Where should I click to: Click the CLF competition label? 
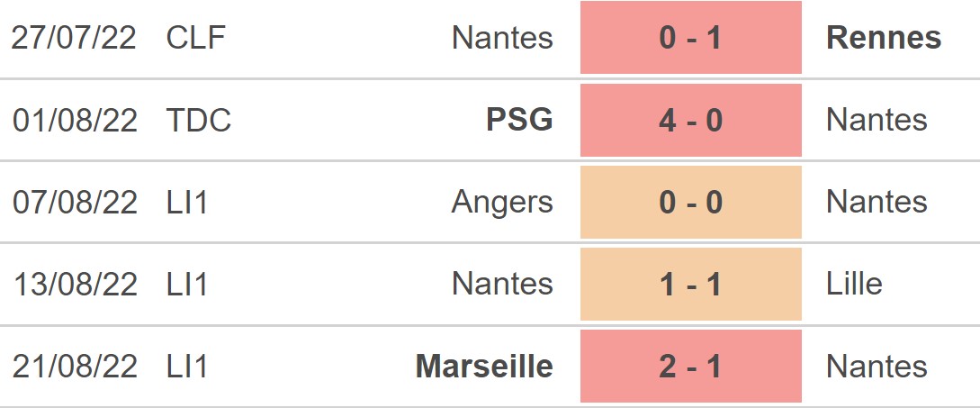195,38
